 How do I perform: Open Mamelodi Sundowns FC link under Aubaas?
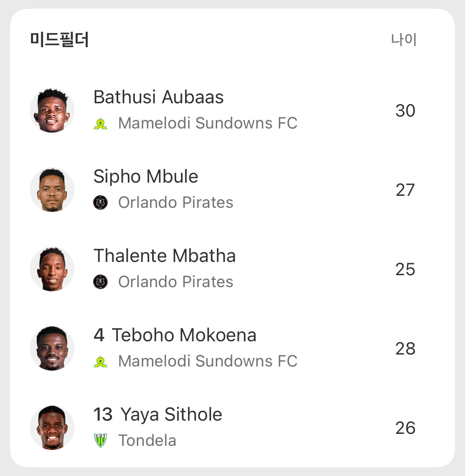(207, 123)
